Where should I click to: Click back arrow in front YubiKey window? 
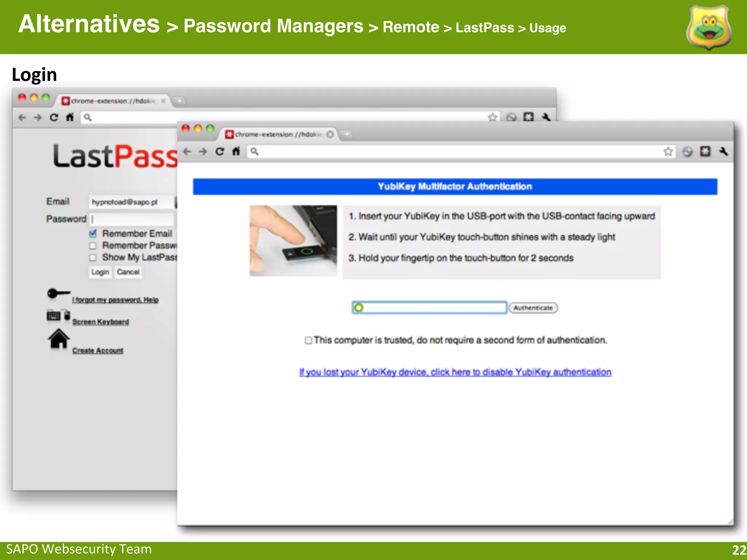click(x=187, y=151)
